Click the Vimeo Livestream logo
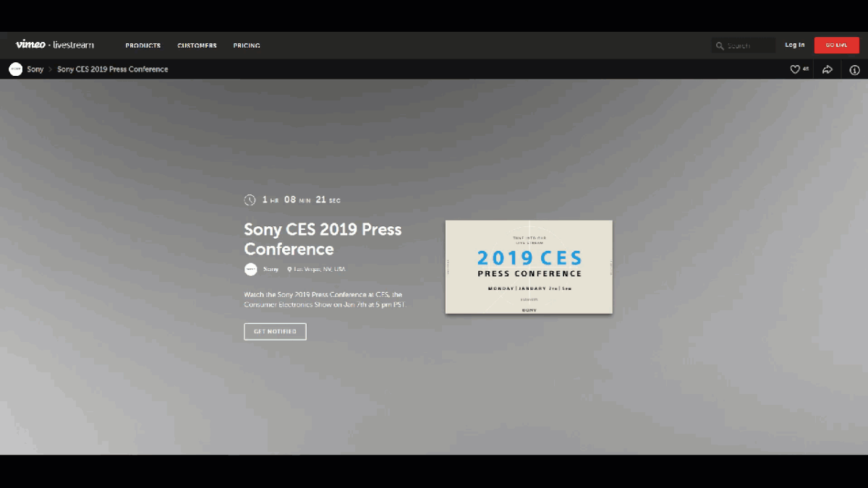Viewport: 868px width, 488px height. click(55, 45)
